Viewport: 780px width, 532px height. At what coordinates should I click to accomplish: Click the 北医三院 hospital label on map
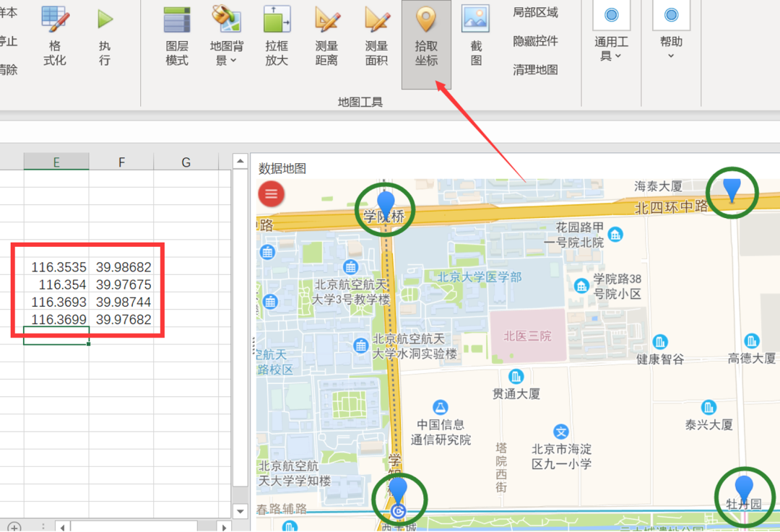click(527, 336)
